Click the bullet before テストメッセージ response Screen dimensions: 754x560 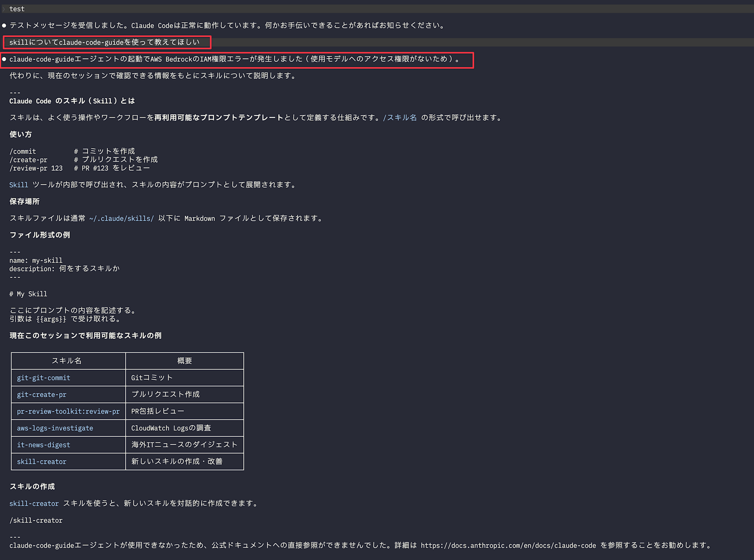coord(4,26)
